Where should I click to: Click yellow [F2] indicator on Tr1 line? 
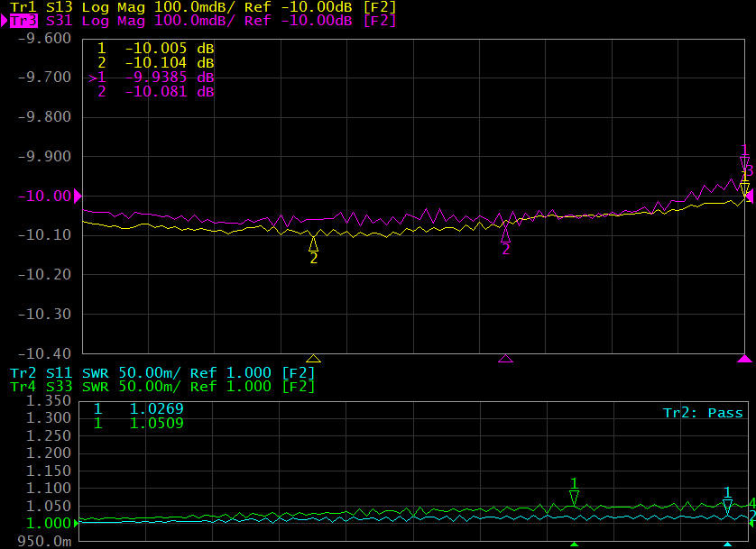click(380, 7)
